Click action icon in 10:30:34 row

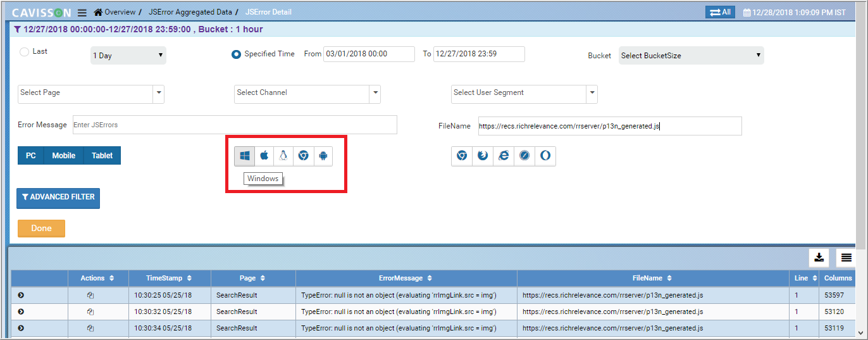90,328
